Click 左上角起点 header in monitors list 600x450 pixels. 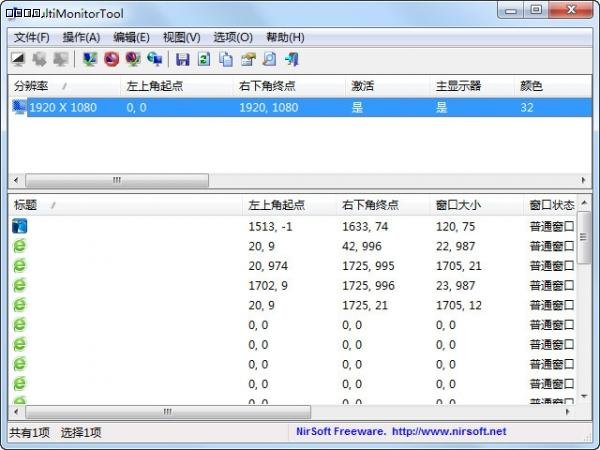[176, 86]
